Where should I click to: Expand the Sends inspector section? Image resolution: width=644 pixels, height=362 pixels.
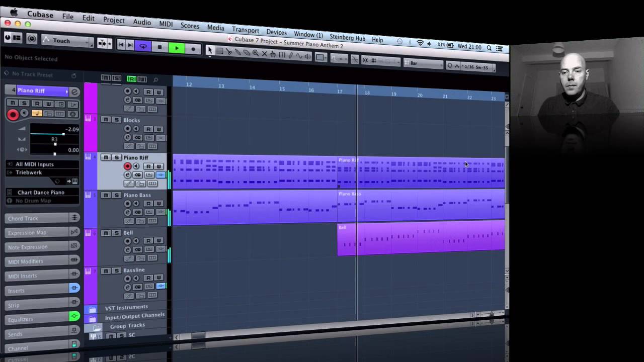(42, 334)
